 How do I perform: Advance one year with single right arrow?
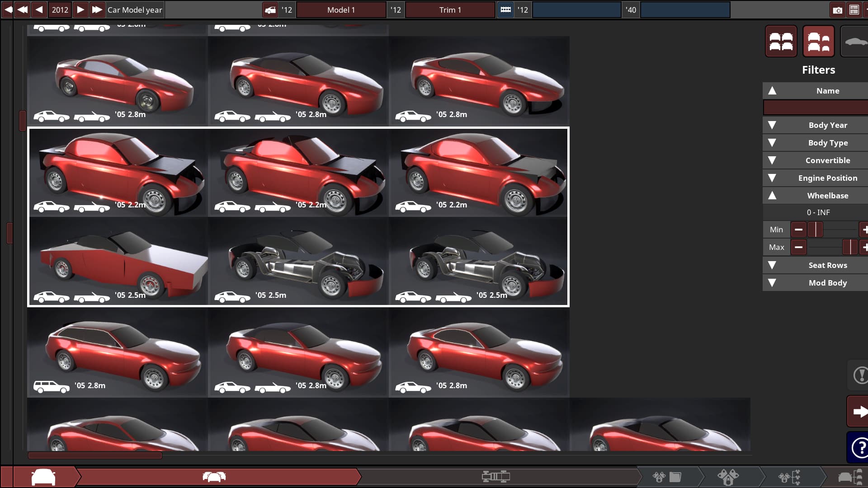pyautogui.click(x=80, y=10)
